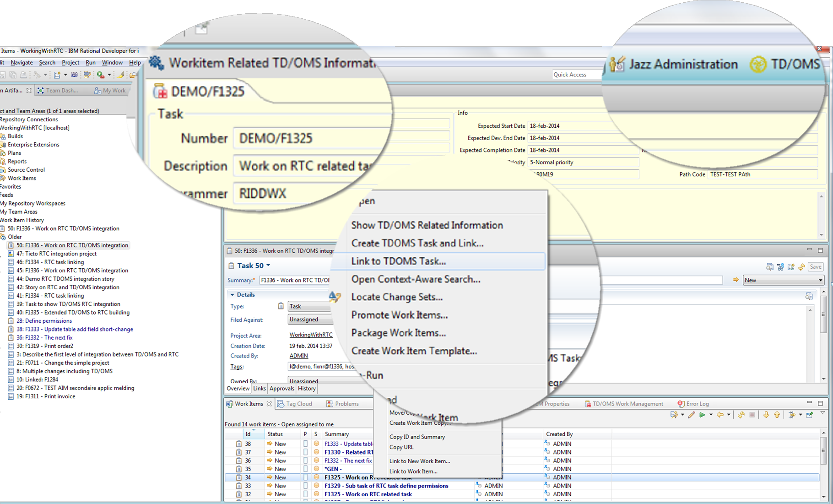The height and width of the screenshot is (504, 833).
Task: Click the camera snapshot icon in the main toolbar
Action: coord(74,75)
